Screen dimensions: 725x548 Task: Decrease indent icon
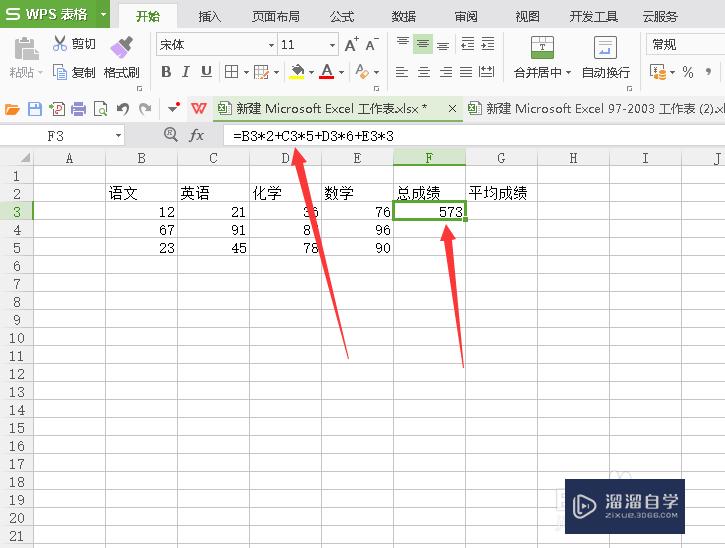[x=467, y=43]
